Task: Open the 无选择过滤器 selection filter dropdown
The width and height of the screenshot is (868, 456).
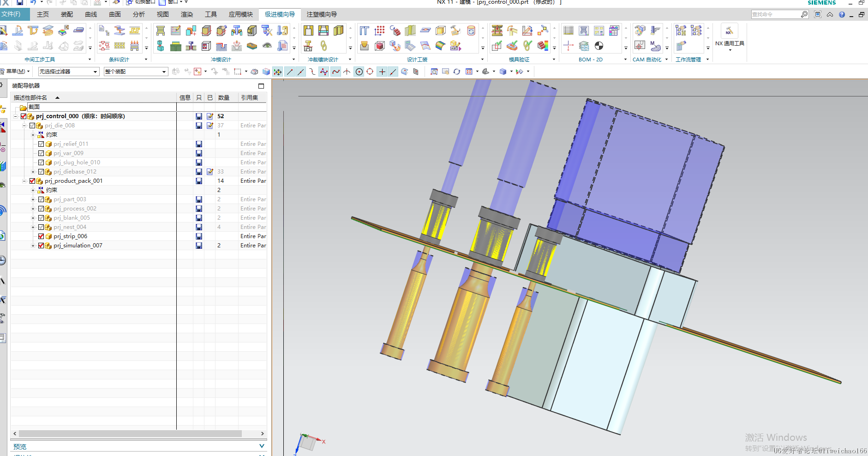Action: pos(68,72)
